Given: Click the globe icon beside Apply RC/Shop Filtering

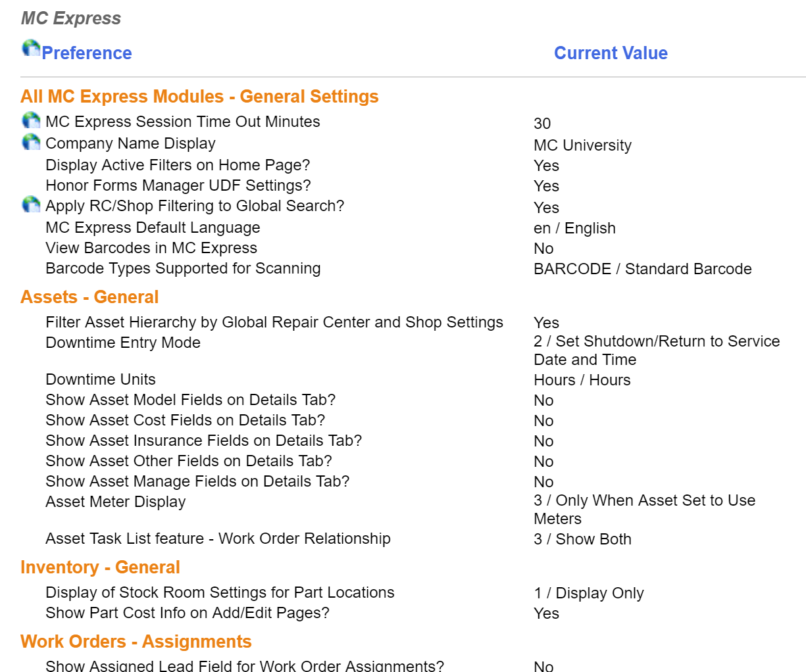Looking at the screenshot, I should click(x=31, y=204).
